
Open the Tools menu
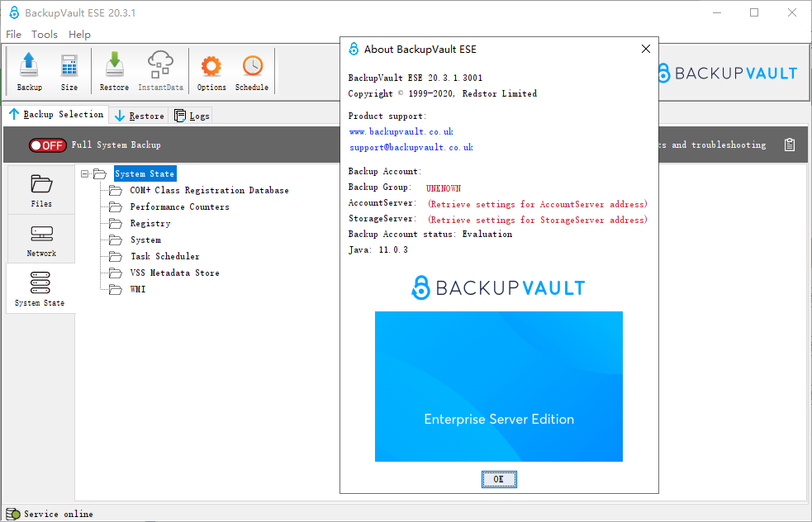point(45,34)
